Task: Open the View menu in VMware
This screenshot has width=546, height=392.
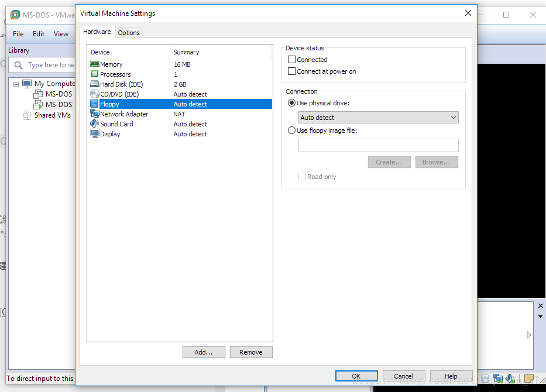Action: pos(61,34)
